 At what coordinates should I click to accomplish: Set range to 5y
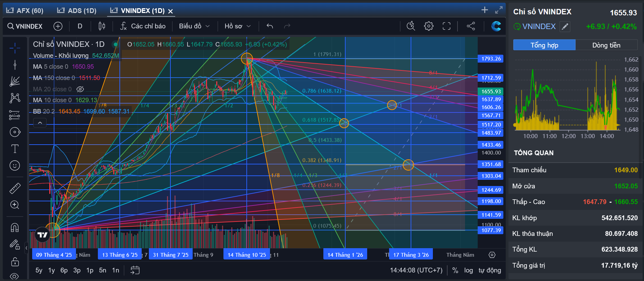click(x=39, y=270)
